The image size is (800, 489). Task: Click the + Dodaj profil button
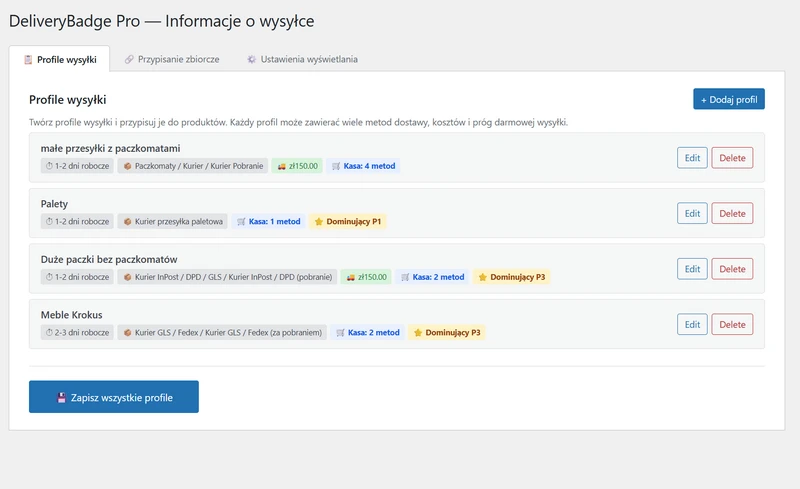pyautogui.click(x=729, y=99)
